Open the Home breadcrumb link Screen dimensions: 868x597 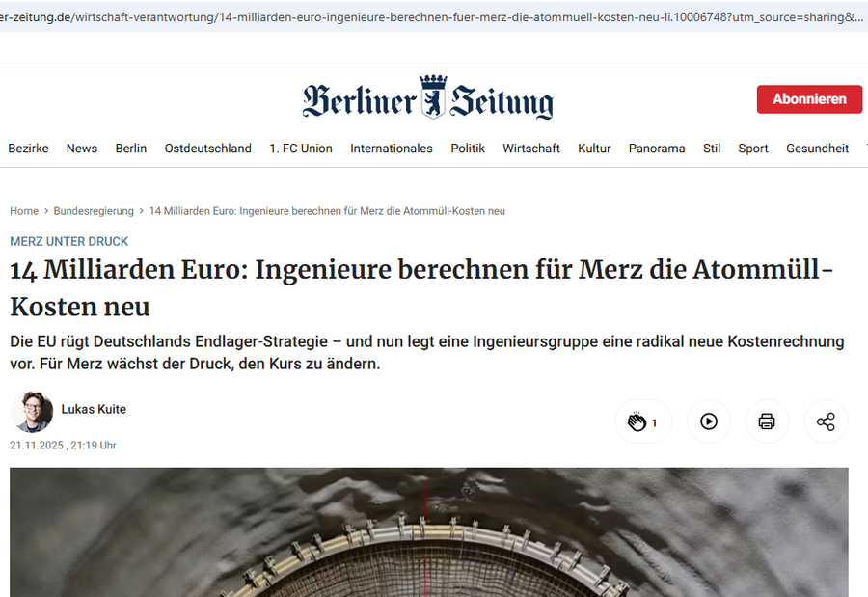pyautogui.click(x=23, y=210)
